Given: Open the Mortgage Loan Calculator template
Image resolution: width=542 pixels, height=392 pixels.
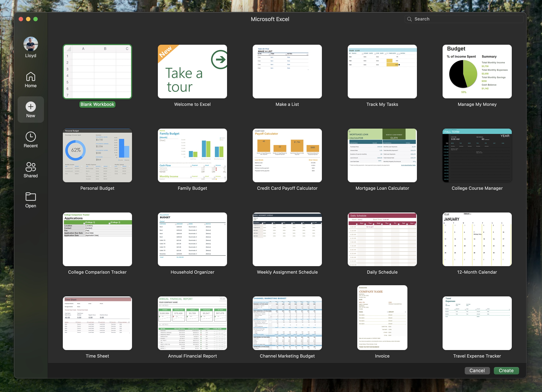Looking at the screenshot, I should pyautogui.click(x=382, y=155).
